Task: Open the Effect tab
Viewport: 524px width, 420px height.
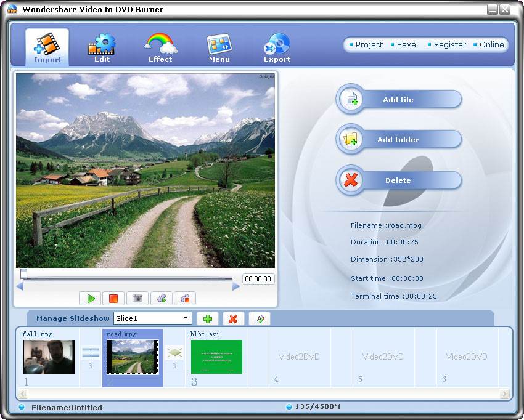Action: tap(160, 48)
